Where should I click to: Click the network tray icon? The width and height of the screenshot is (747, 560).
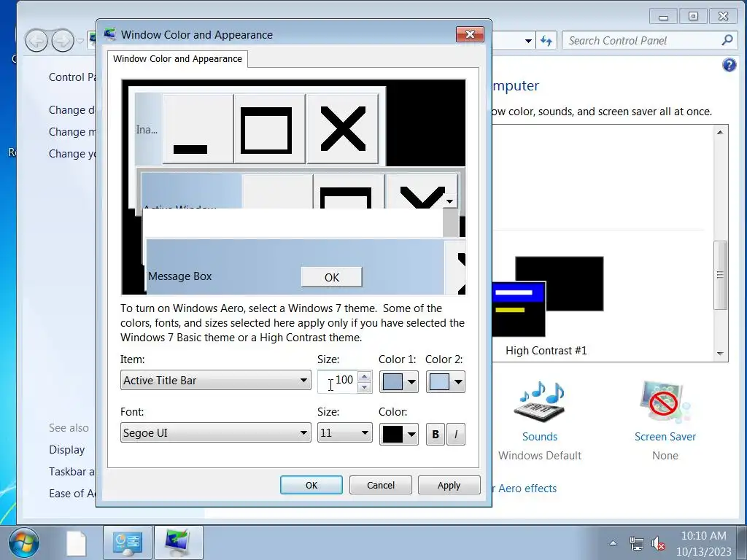click(636, 543)
